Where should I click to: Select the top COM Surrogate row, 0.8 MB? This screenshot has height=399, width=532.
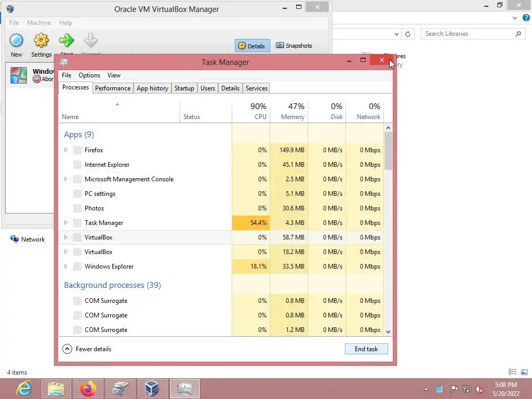point(221,301)
